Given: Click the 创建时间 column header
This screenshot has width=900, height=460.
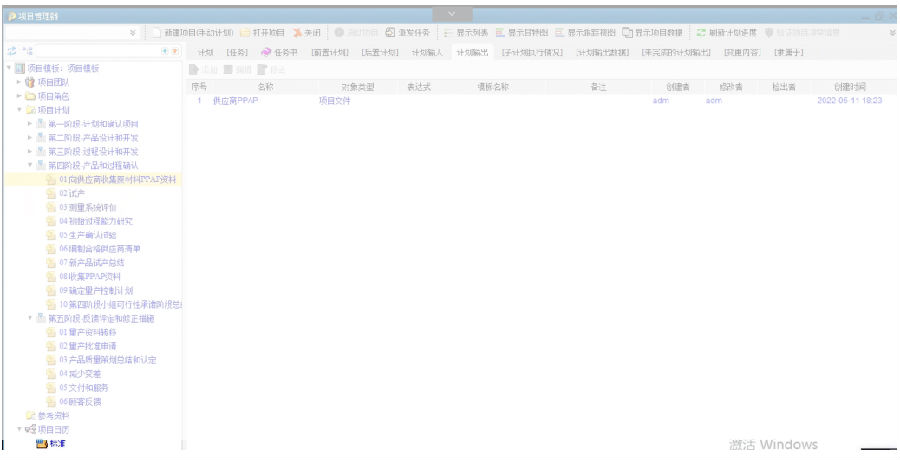Looking at the screenshot, I should [849, 87].
